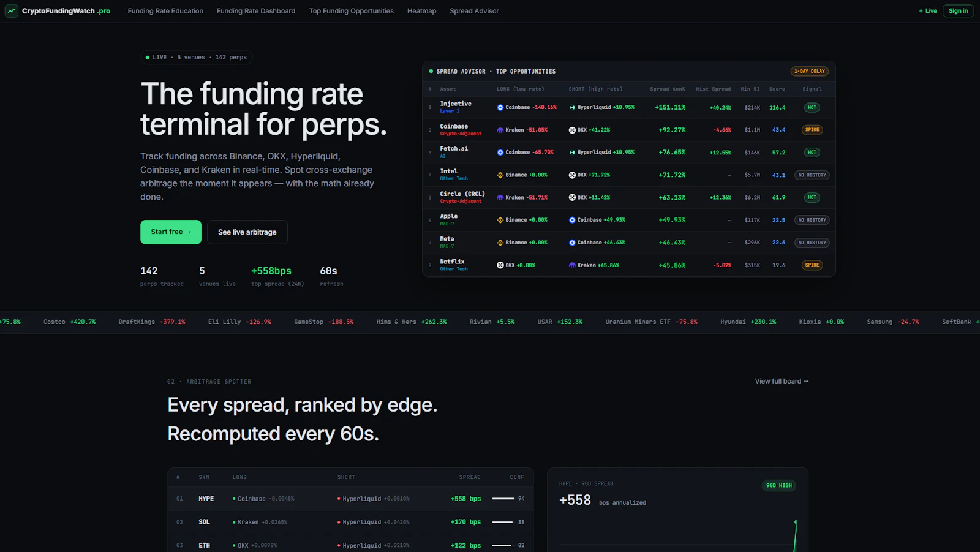This screenshot has width=980, height=552.
Task: Click green live dot in Spread Advisor header
Action: coord(431,71)
